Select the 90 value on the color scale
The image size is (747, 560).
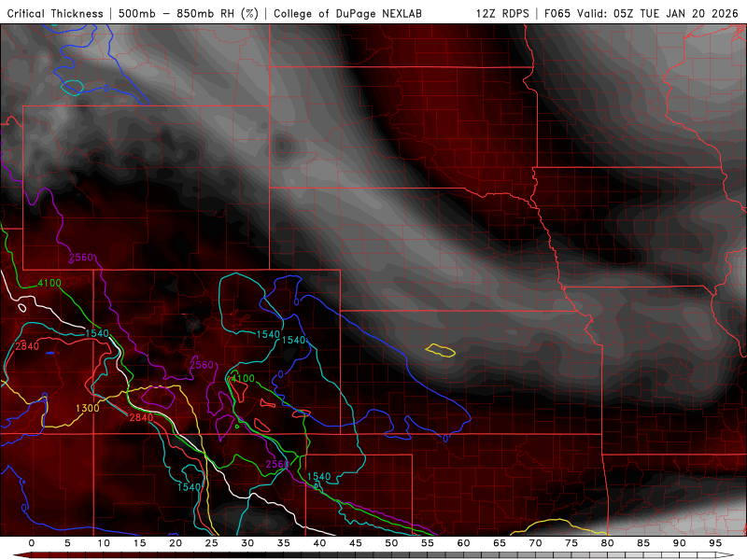680,543
